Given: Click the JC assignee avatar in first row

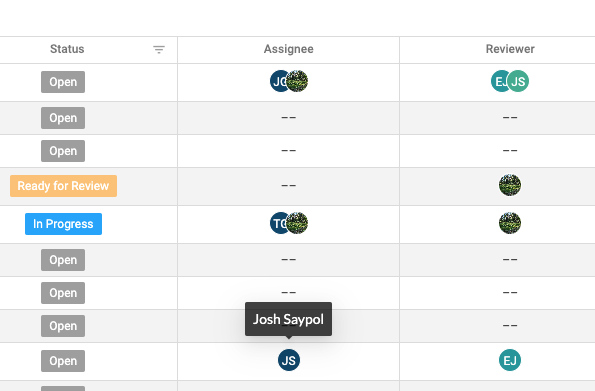Looking at the screenshot, I should 278,81.
